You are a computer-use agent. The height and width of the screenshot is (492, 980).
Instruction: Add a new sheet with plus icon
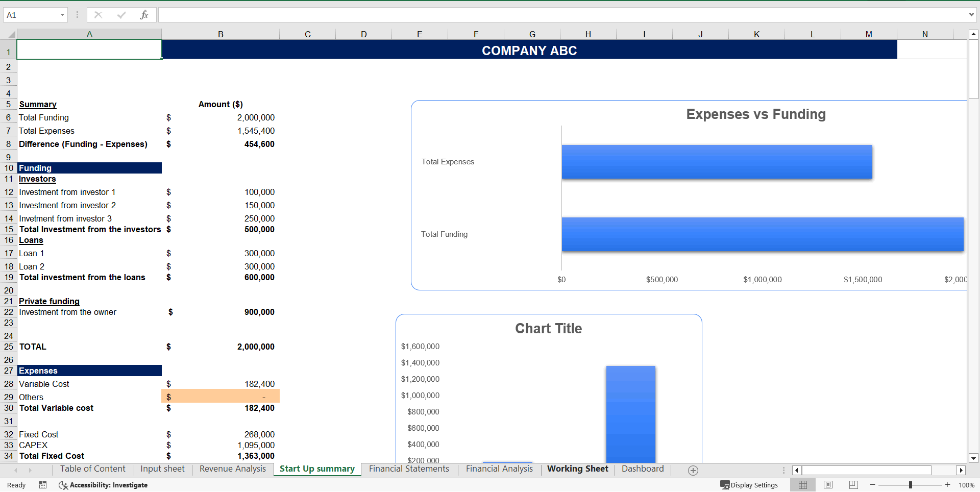tap(693, 470)
